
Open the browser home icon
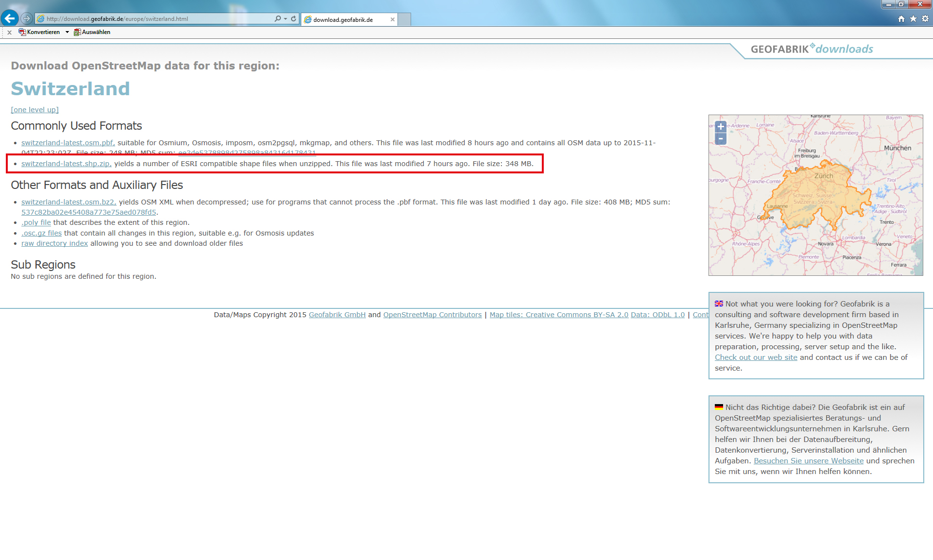pyautogui.click(x=901, y=18)
